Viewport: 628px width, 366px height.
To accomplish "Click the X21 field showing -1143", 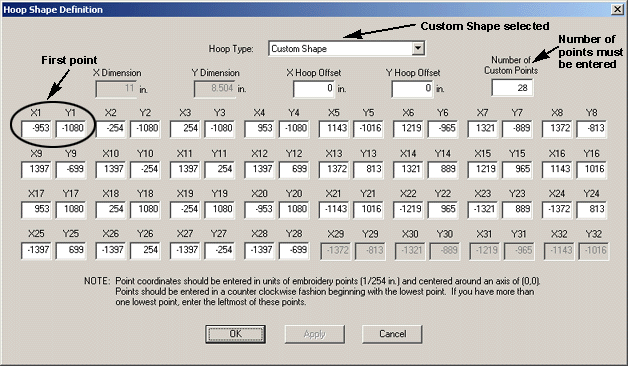I will 334,210.
